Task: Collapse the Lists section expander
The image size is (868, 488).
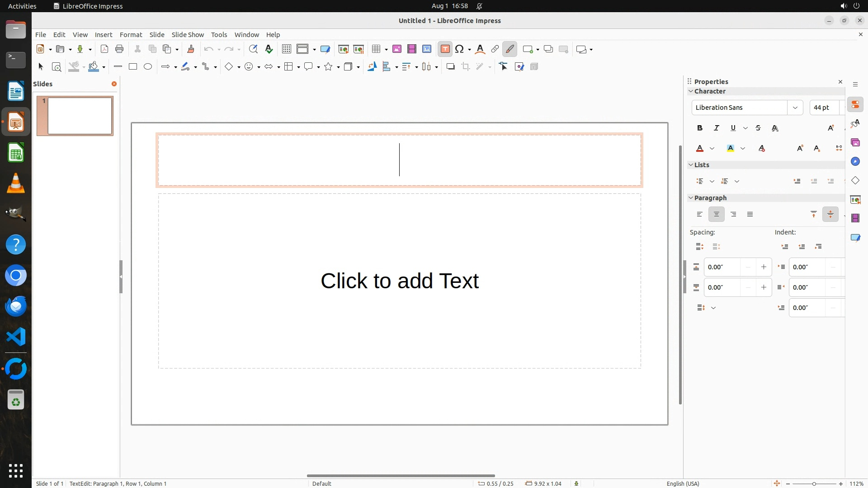Action: 691,165
